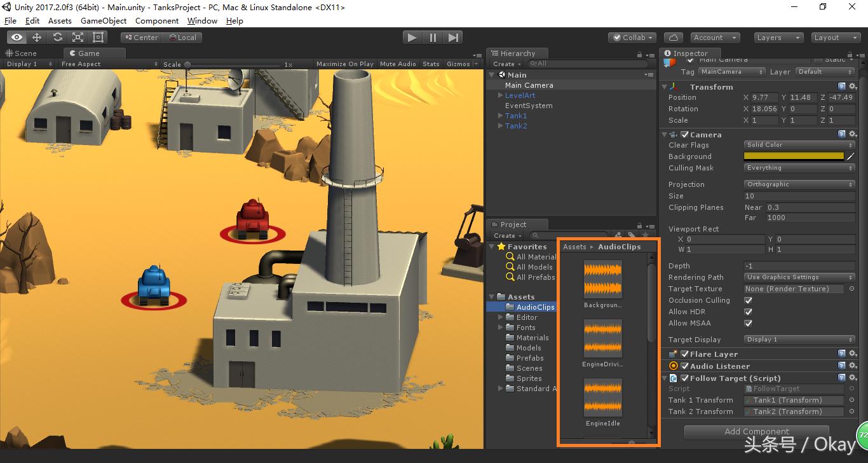Select the Move tool in the toolbar
The image size is (868, 463).
point(37,37)
